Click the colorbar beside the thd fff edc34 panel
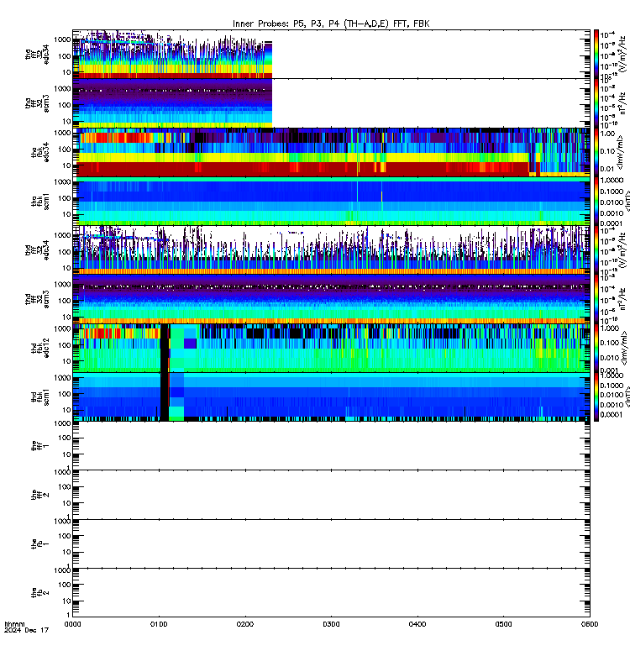 coord(596,250)
